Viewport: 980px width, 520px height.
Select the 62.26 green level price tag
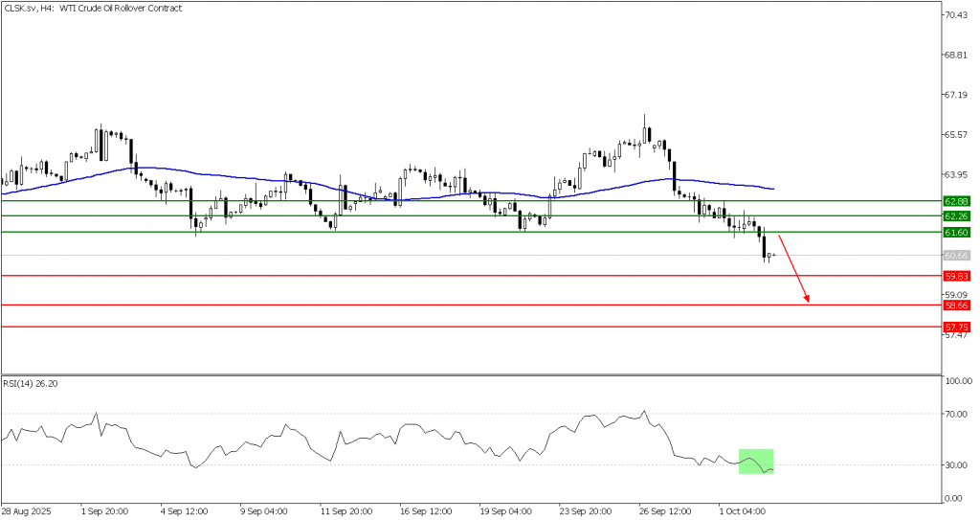pos(956,216)
